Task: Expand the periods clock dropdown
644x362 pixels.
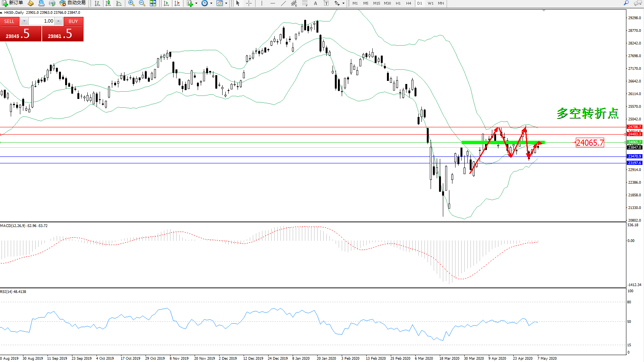Action: click(211, 3)
